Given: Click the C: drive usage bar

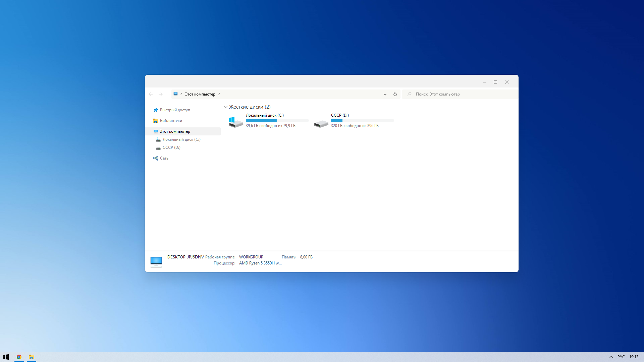Looking at the screenshot, I should coord(277,120).
